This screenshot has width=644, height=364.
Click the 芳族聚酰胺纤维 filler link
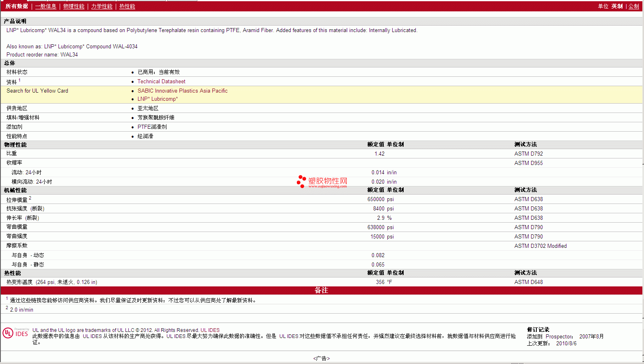[156, 117]
